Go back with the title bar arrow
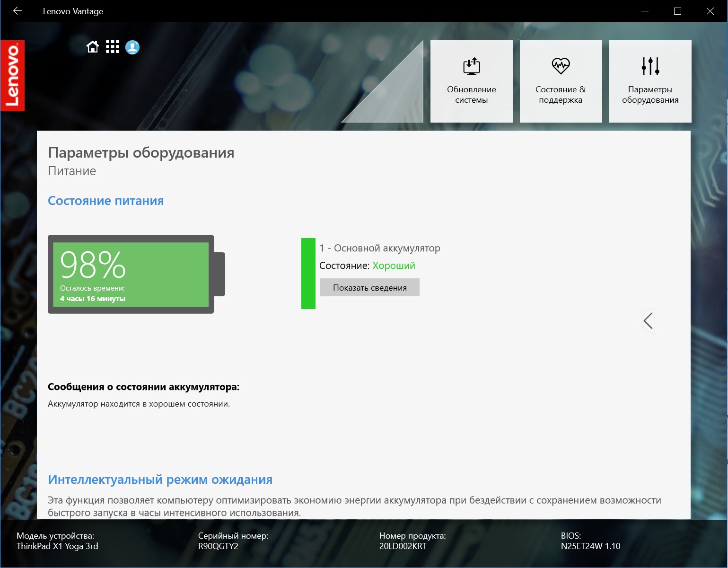Image resolution: width=728 pixels, height=568 pixels. (18, 11)
